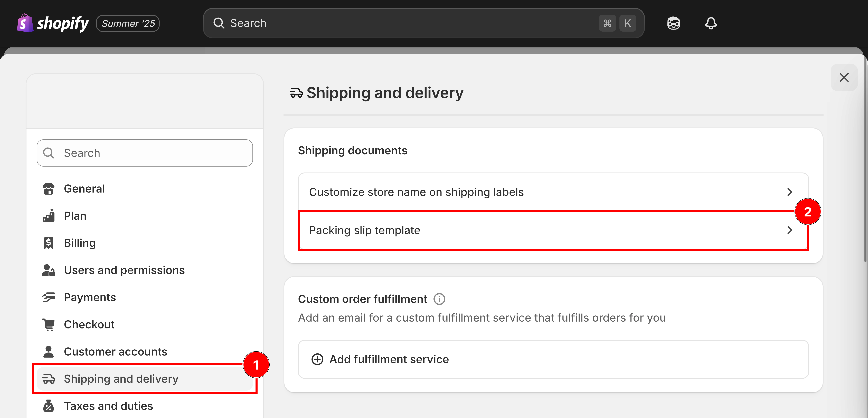Click Add fulfillment service
This screenshot has width=868, height=418.
click(x=553, y=359)
